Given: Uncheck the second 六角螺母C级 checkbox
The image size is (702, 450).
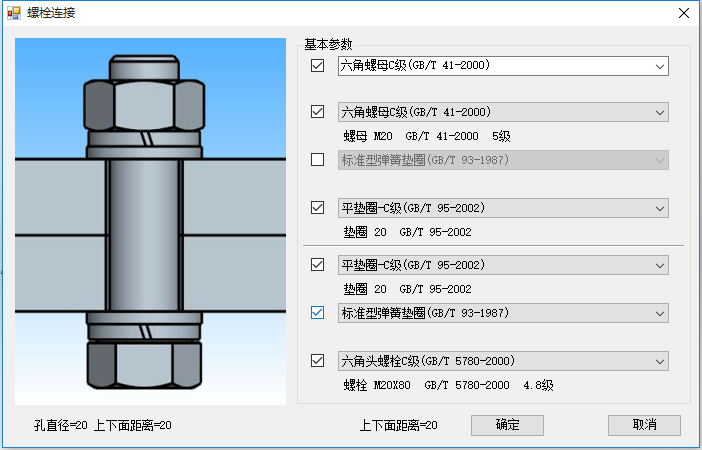Looking at the screenshot, I should [317, 111].
